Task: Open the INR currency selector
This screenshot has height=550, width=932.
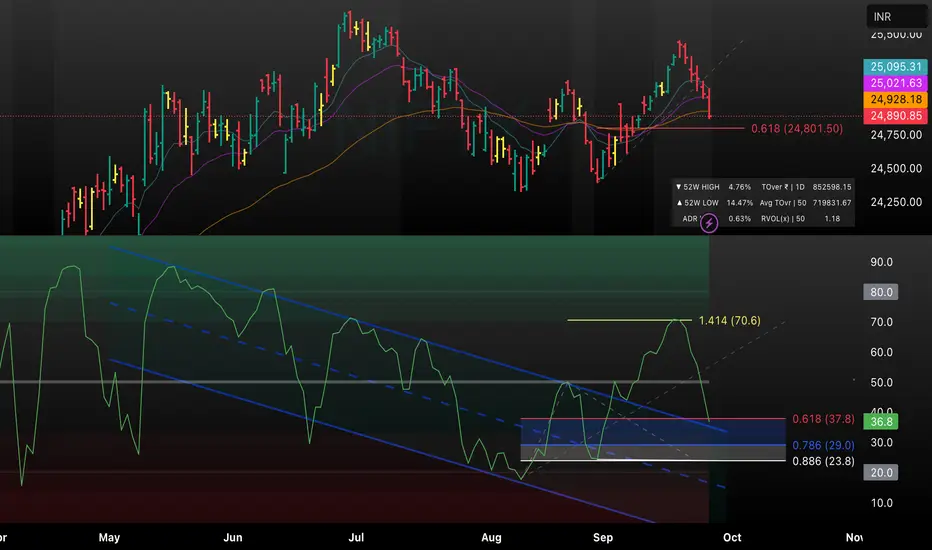Action: pyautogui.click(x=896, y=17)
